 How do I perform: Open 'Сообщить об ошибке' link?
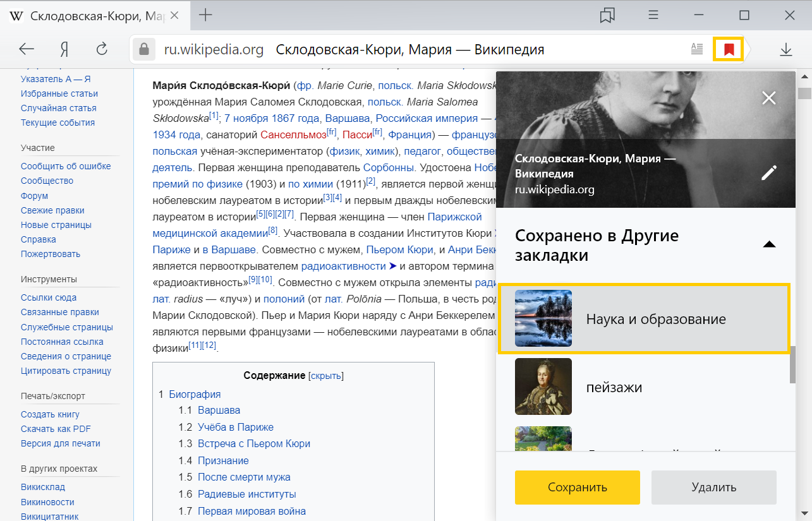click(66, 166)
